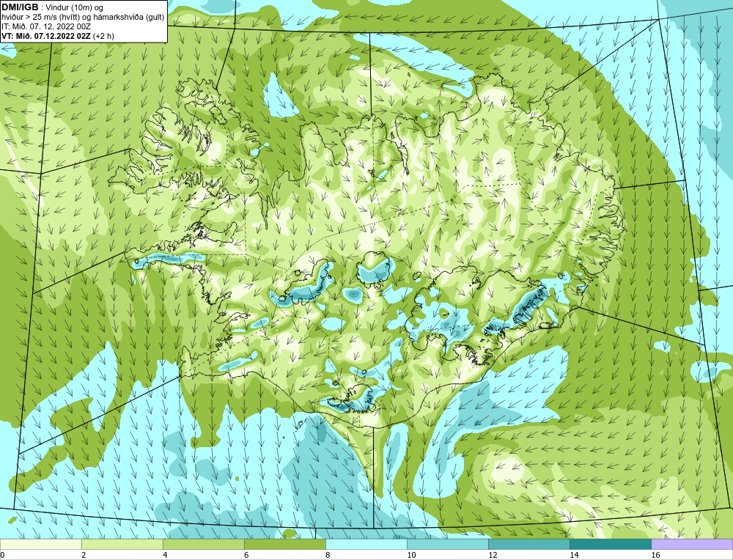The image size is (733, 560).
Task: Click the '(+2 h)' forecast offset text
Action: tap(104, 35)
